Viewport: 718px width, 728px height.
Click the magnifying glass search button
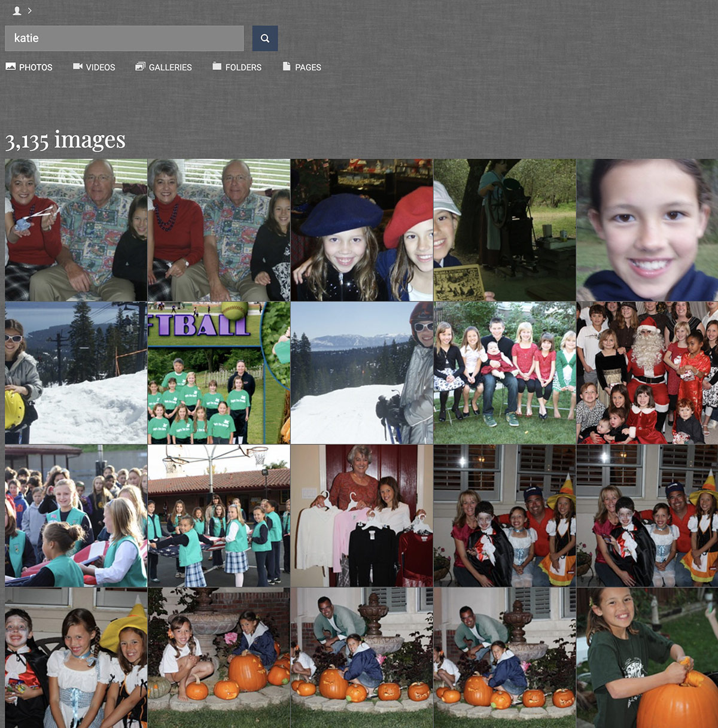click(x=264, y=38)
